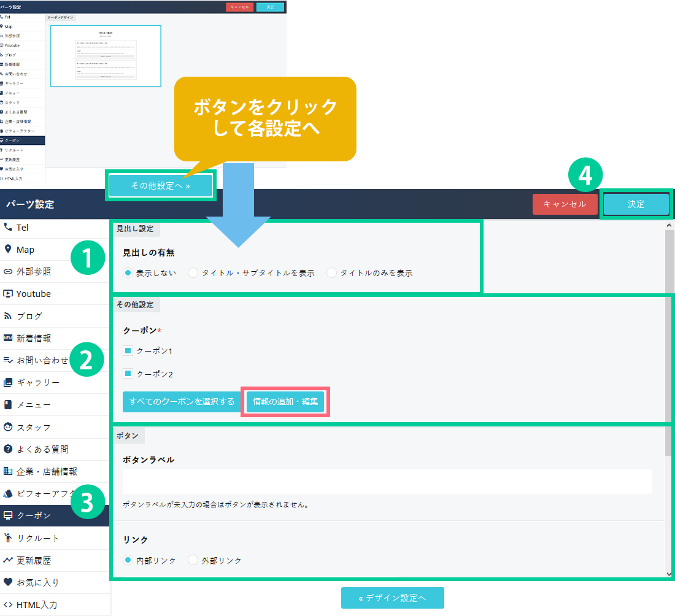Open the スタッフ sidebar item
Screen dimensions: 675x616
(x=34, y=427)
